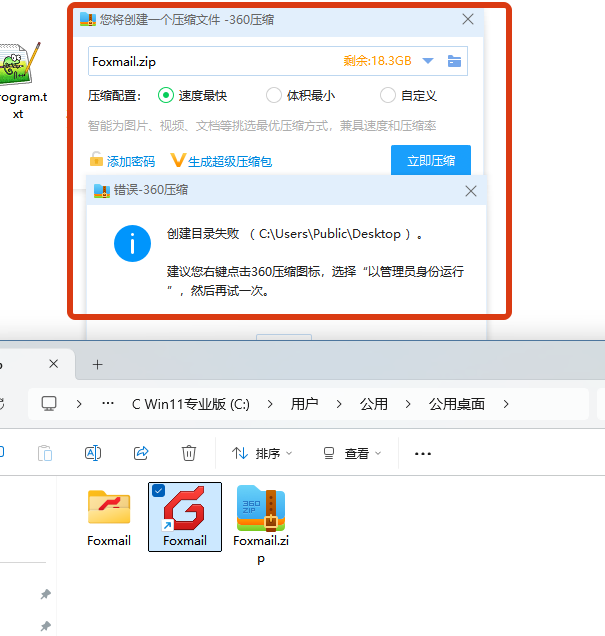605x636 pixels.
Task: Navigate to C Win11专业版 (C:) breadcrumb
Action: (x=191, y=404)
